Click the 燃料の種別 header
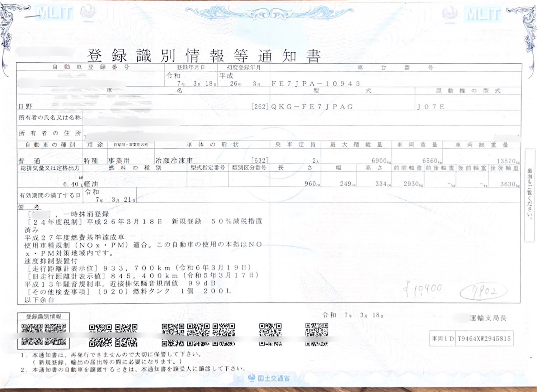This screenshot has height=392, width=537. click(135, 168)
